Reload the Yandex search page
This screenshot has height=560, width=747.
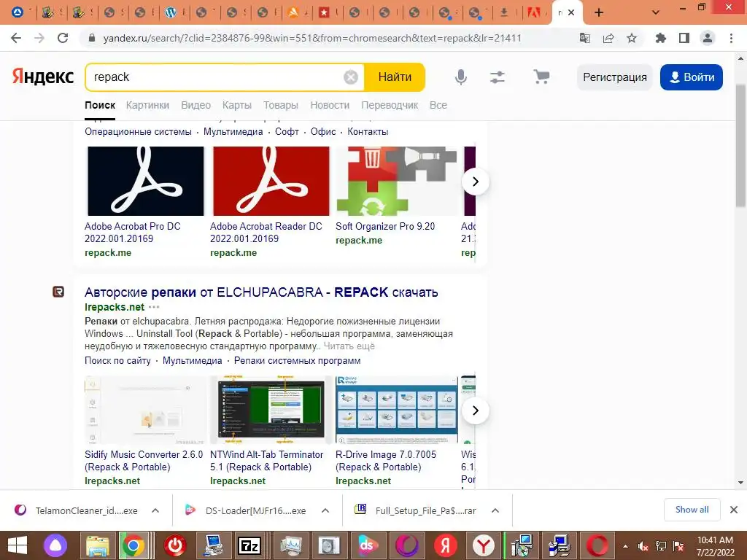[63, 38]
